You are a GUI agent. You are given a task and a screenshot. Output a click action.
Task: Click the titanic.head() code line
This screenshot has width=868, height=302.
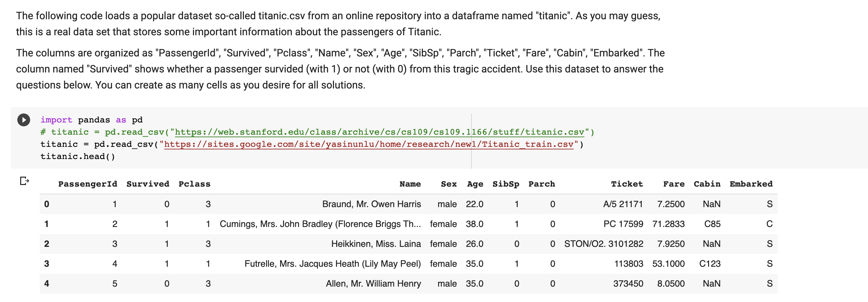[78, 156]
